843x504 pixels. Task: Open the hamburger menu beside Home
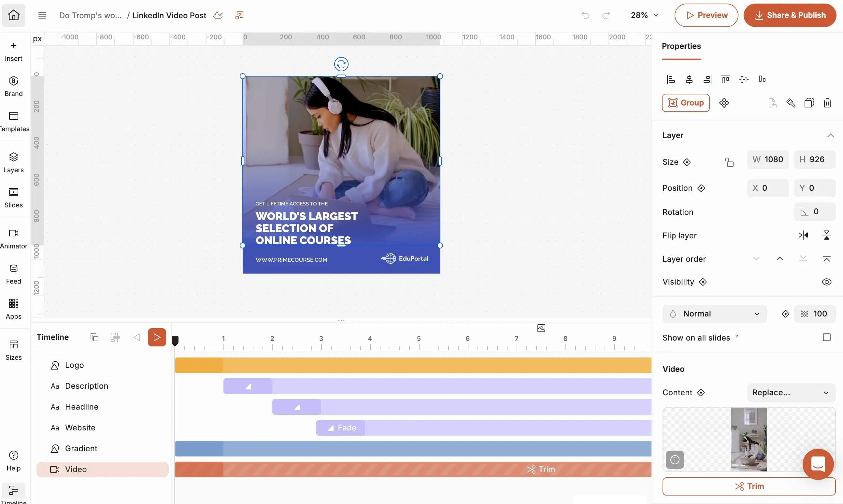pyautogui.click(x=42, y=15)
